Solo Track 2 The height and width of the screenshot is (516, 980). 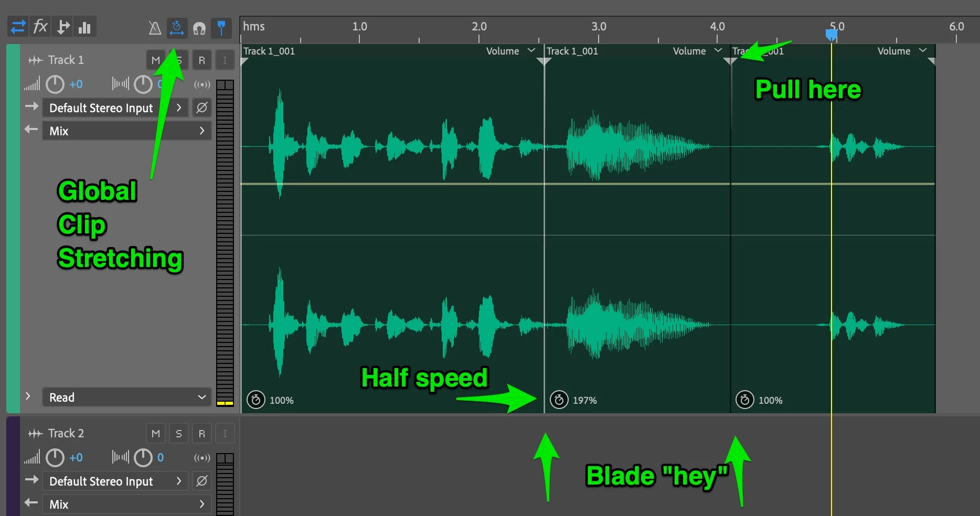pyautogui.click(x=179, y=434)
